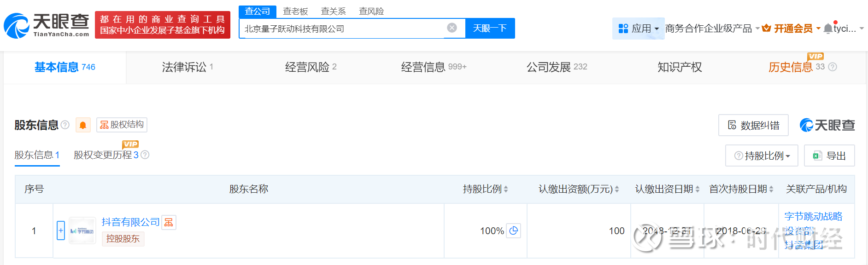Click help icon next to 股东信息 heading
Viewport: 868px width, 265px height.
(65, 125)
